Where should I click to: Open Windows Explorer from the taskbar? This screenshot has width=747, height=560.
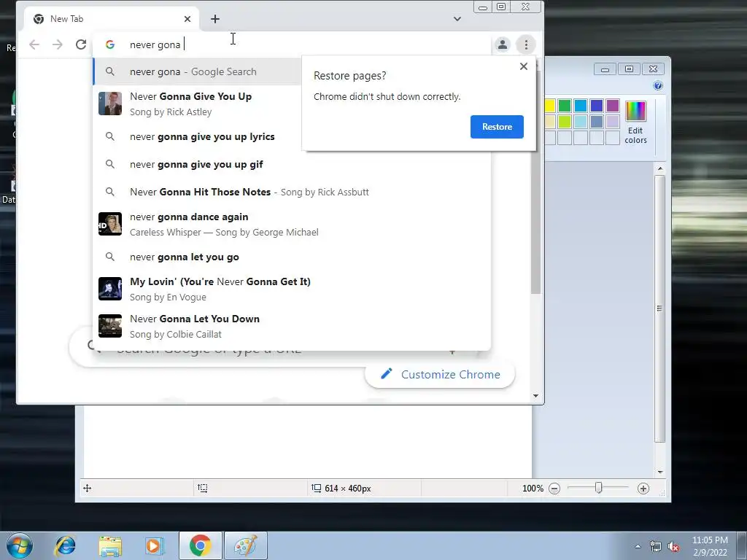tap(110, 545)
